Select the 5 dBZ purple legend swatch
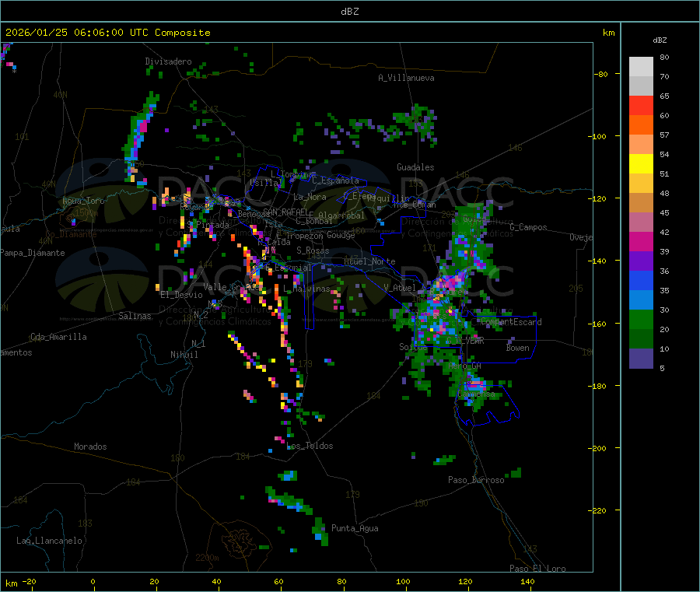Viewport: 700px width, 592px height. point(641,359)
